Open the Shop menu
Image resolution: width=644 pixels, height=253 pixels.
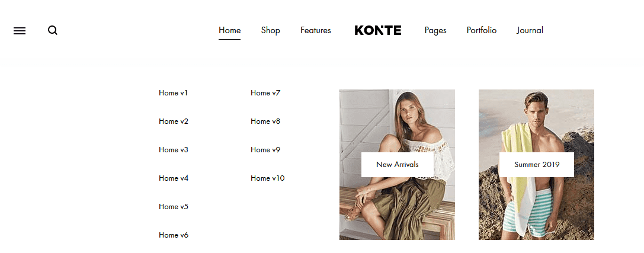(271, 30)
